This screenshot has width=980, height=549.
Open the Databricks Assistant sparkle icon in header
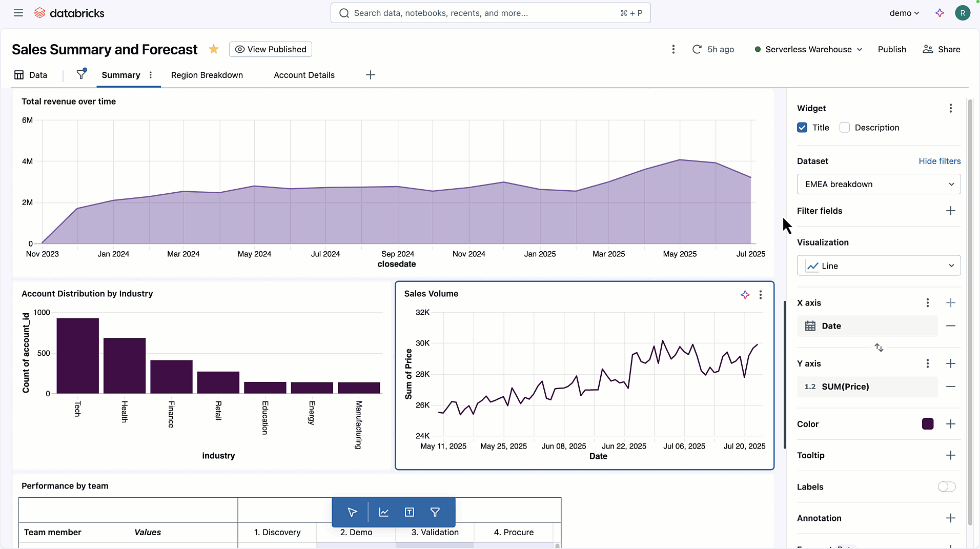pos(940,13)
